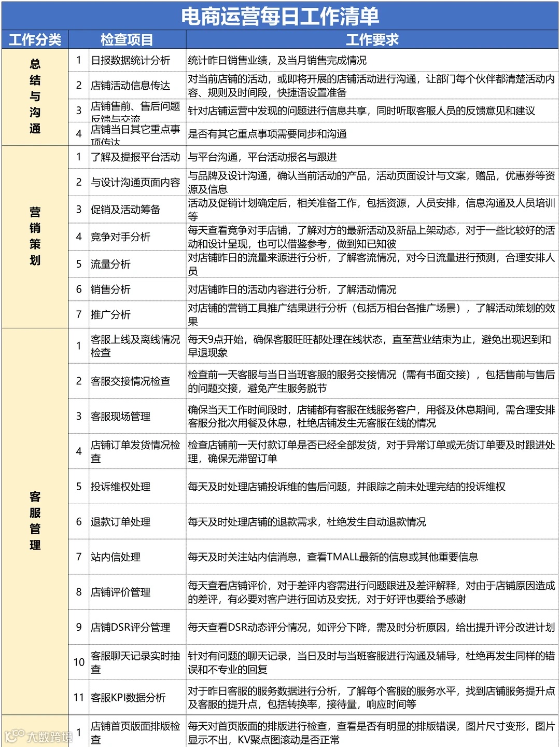Click the 站内信处理 cell

(x=137, y=557)
